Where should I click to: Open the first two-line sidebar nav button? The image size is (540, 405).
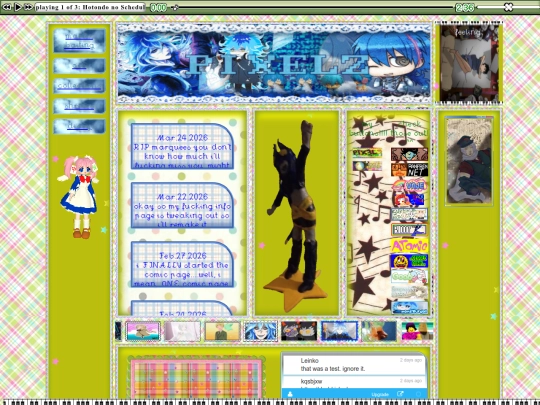pos(80,41)
